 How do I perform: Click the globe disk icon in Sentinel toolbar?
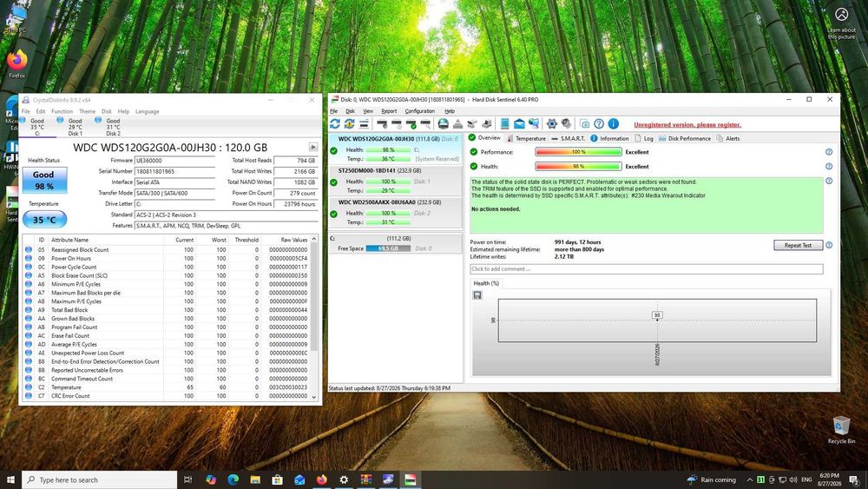tap(444, 124)
